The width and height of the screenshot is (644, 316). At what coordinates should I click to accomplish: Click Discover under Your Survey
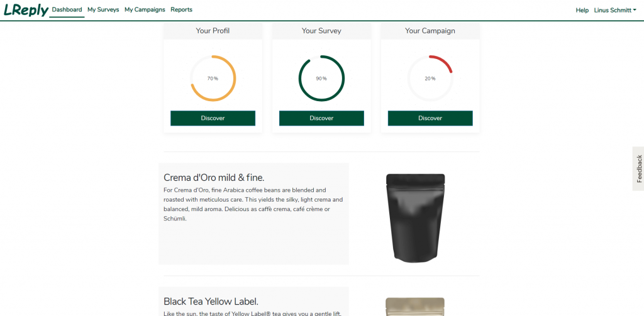coord(321,118)
